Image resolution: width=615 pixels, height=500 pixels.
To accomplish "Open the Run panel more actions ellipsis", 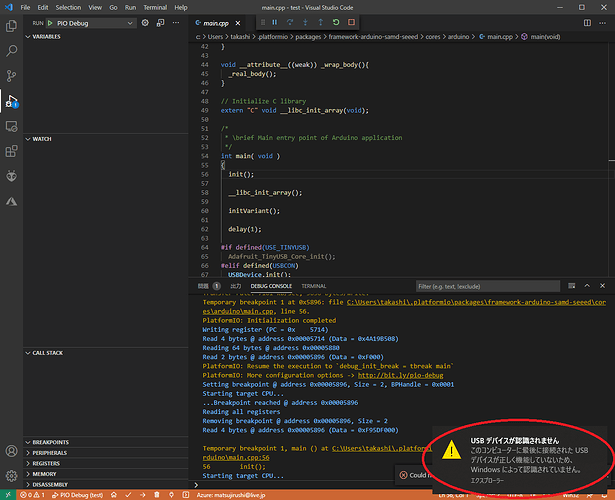I will [176, 23].
